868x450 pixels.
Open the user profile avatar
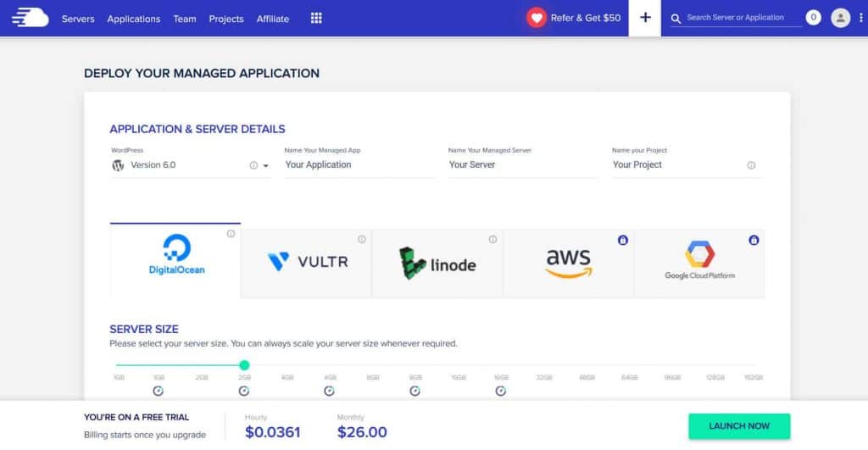(x=840, y=18)
